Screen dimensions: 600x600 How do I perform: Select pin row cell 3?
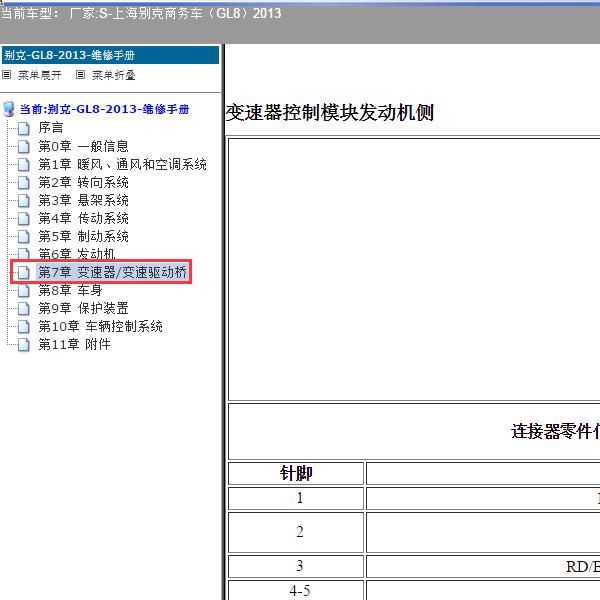(x=296, y=566)
